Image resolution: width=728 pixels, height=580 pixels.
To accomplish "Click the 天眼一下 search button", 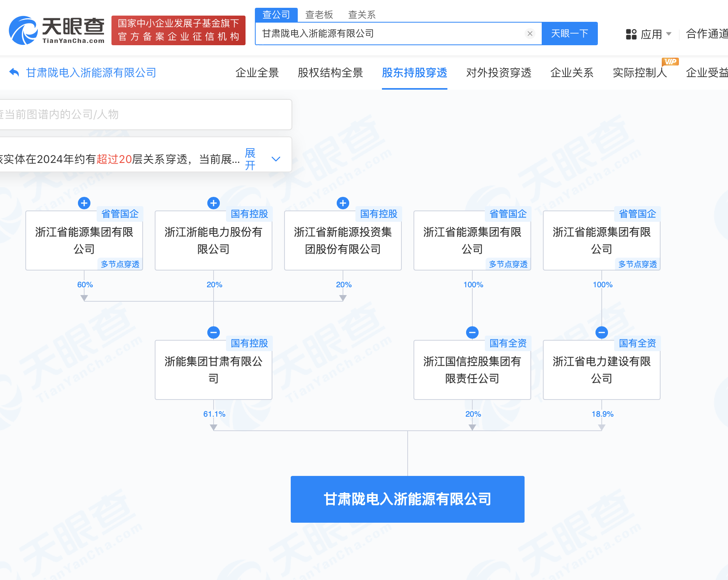I will point(569,34).
